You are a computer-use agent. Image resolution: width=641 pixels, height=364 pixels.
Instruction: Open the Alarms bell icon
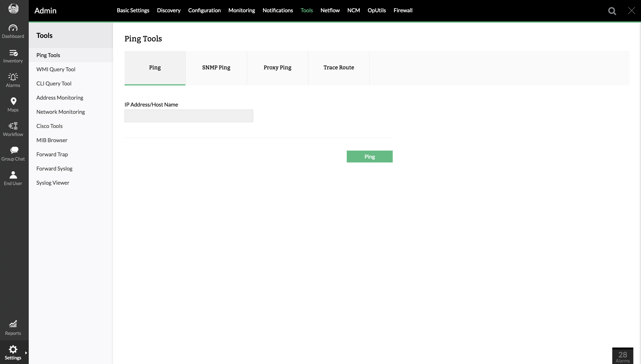pyautogui.click(x=13, y=77)
